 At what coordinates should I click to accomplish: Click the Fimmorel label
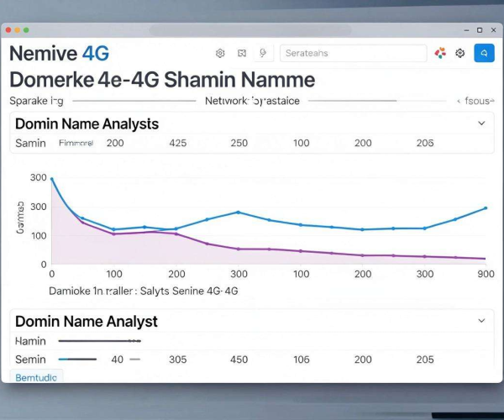pyautogui.click(x=76, y=143)
